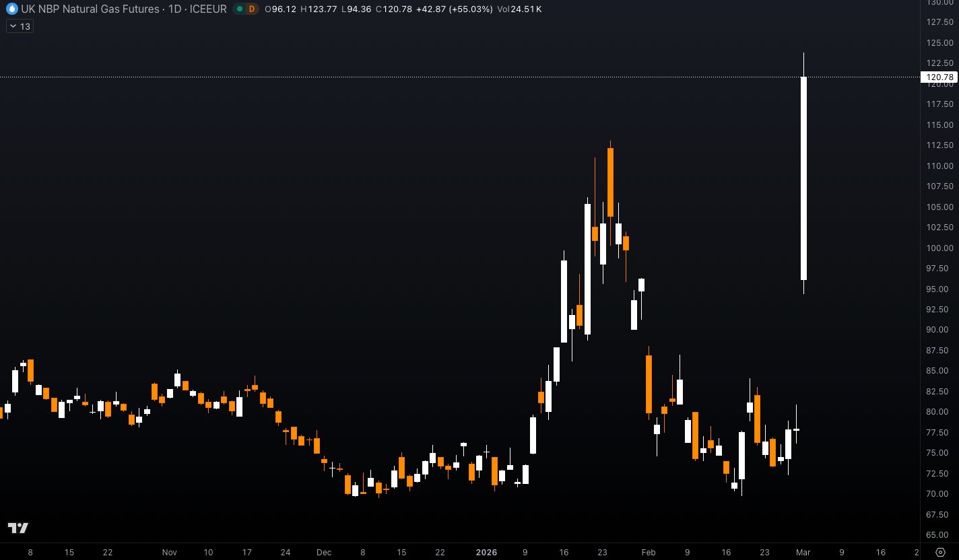Click the date label 10 on time axis

click(208, 553)
